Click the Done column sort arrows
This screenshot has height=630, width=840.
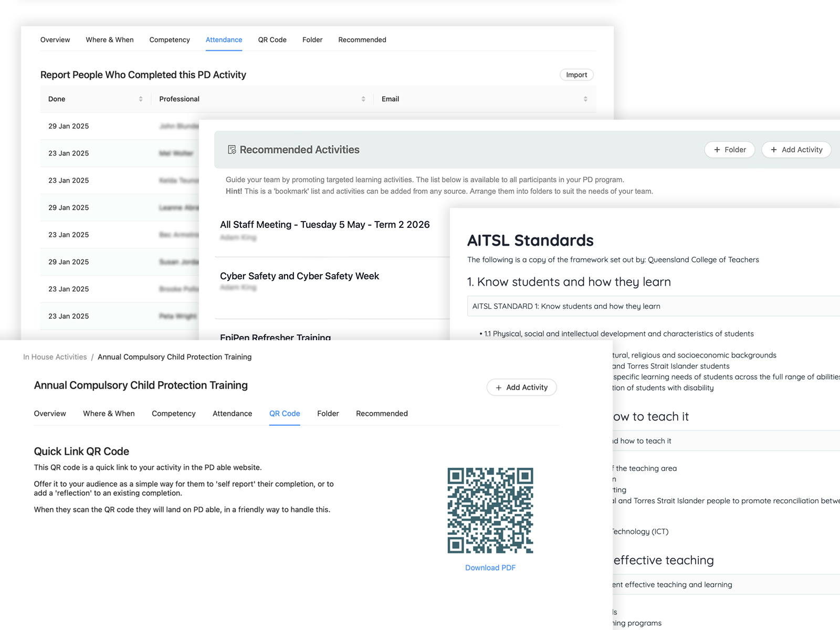pyautogui.click(x=141, y=99)
